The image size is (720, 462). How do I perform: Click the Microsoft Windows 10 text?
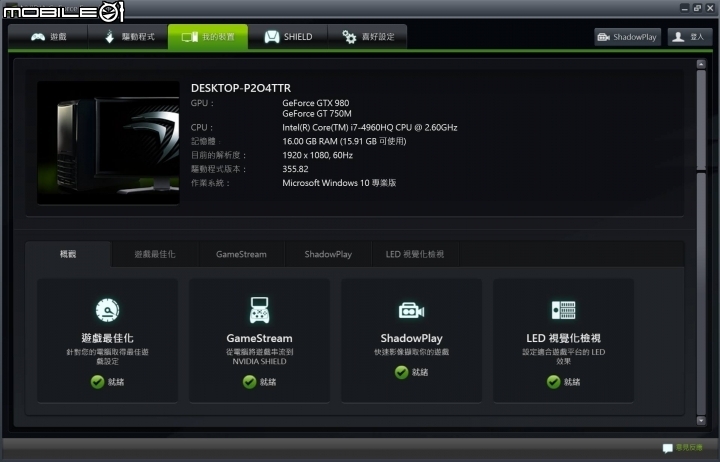click(339, 183)
